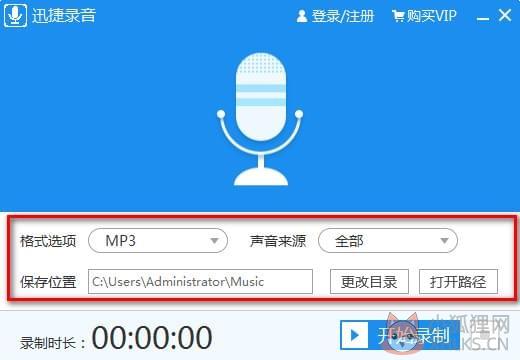Viewport: 520px width, 360px height.
Task: Click the large microphone illustration
Action: 260,119
